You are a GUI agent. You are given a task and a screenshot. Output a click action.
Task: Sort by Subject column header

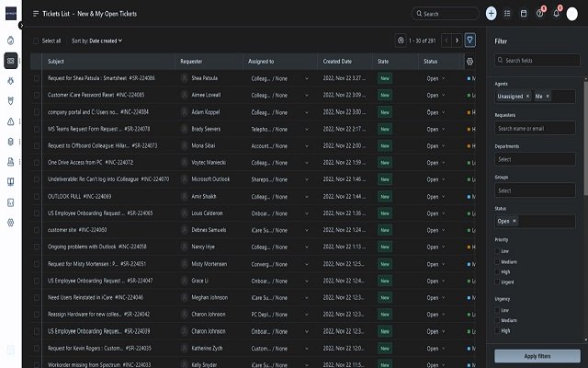point(55,62)
